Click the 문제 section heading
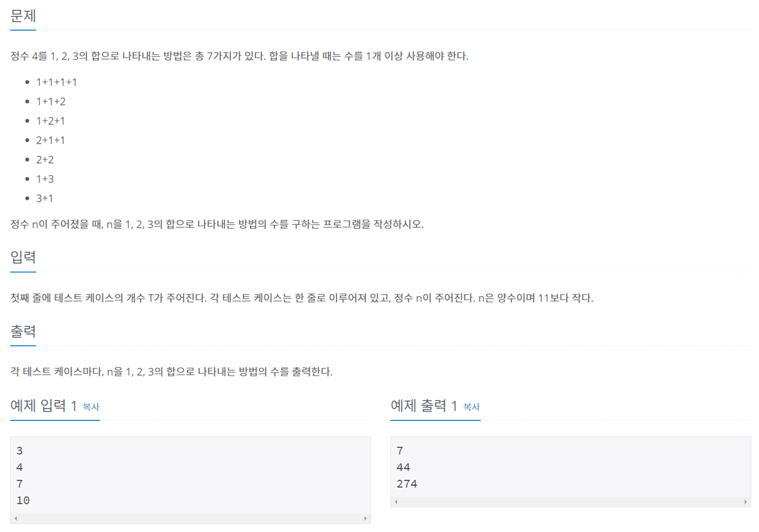Viewport: 759px width, 532px height. pos(23,16)
